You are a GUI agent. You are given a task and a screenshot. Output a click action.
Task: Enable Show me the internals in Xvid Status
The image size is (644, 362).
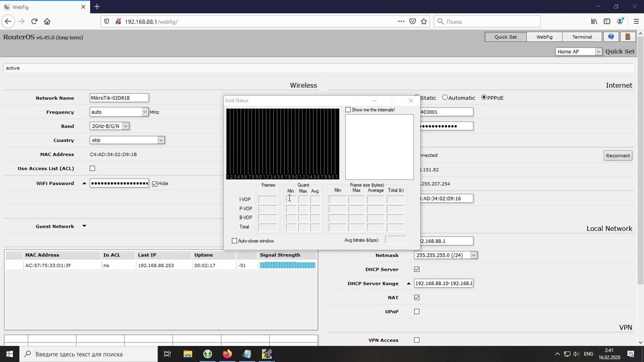point(348,110)
